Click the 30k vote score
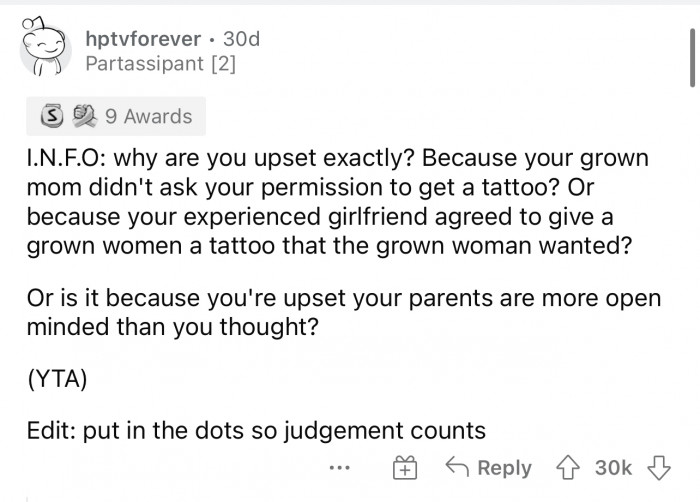 coord(613,467)
